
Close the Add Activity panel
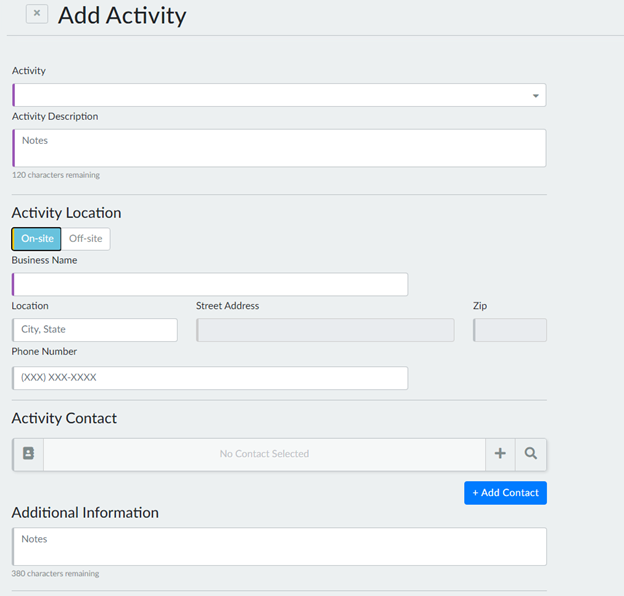tap(37, 14)
